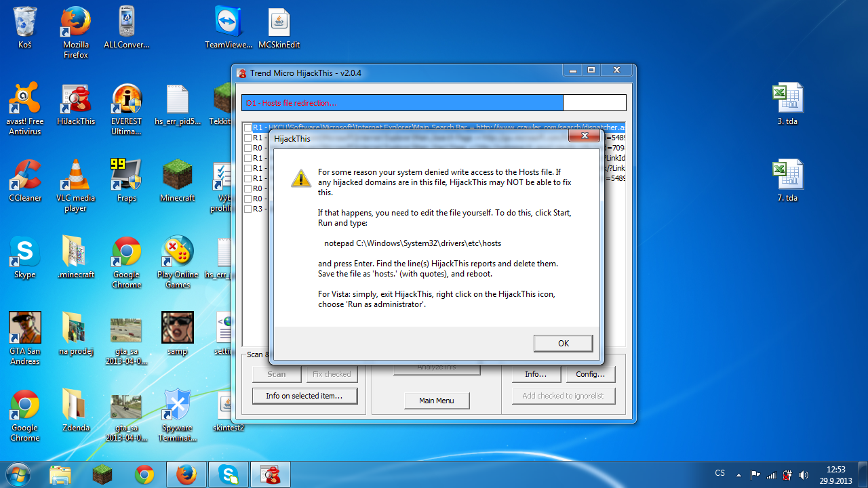Switch to Skype on the taskbar
Viewport: 868px width, 488px height.
(229, 474)
